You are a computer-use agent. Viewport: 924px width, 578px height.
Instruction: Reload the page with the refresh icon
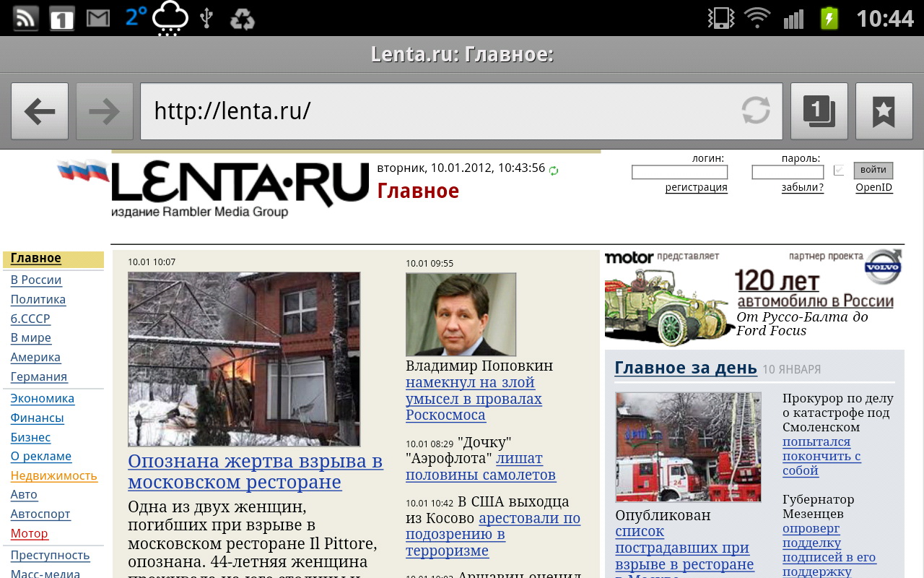(756, 111)
